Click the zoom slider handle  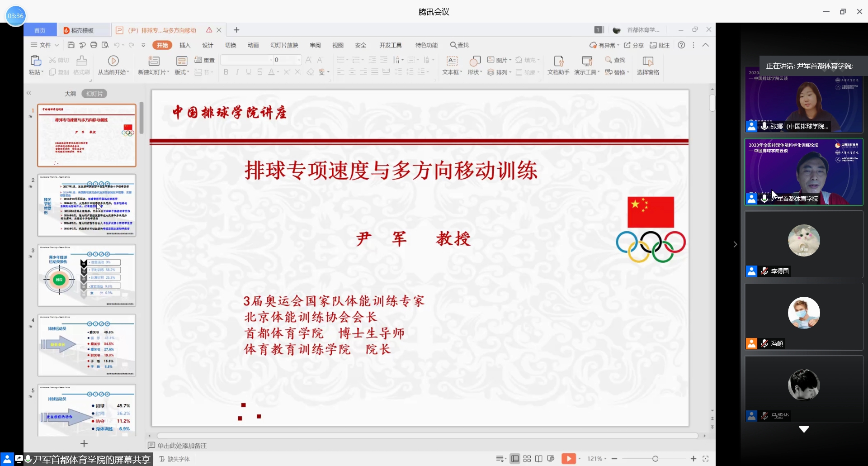click(655, 459)
